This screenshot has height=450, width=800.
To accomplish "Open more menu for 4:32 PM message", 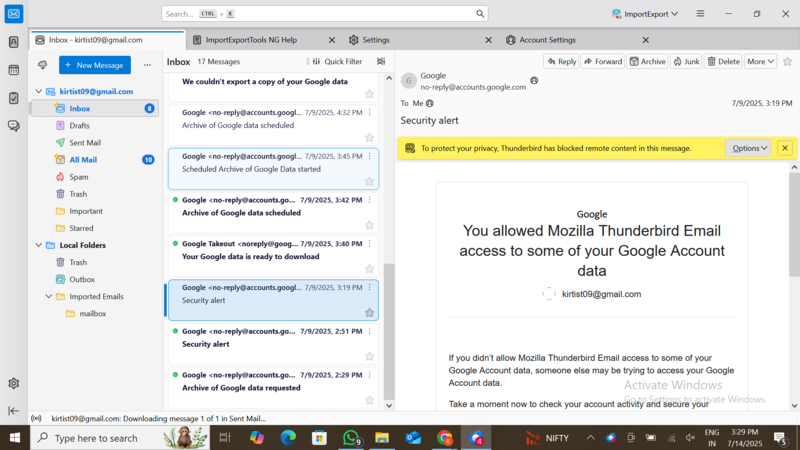I will (x=370, y=112).
